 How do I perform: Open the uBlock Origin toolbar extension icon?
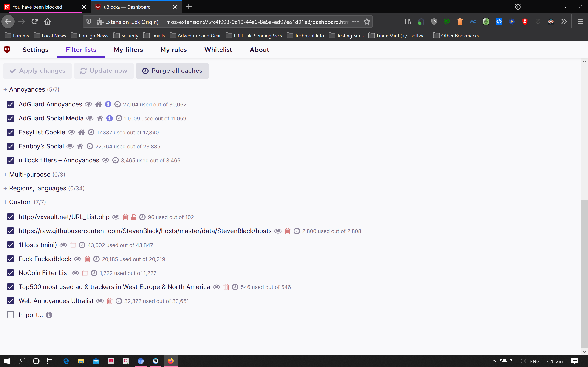[x=434, y=22]
